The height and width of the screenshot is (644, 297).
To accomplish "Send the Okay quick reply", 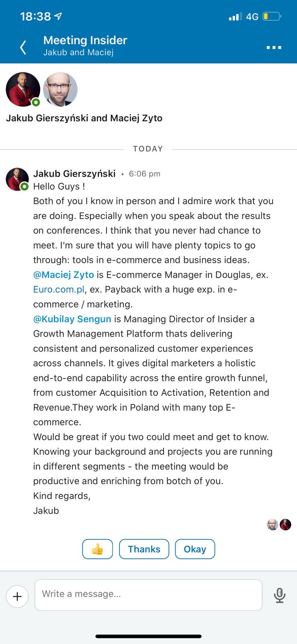I will coord(195,549).
